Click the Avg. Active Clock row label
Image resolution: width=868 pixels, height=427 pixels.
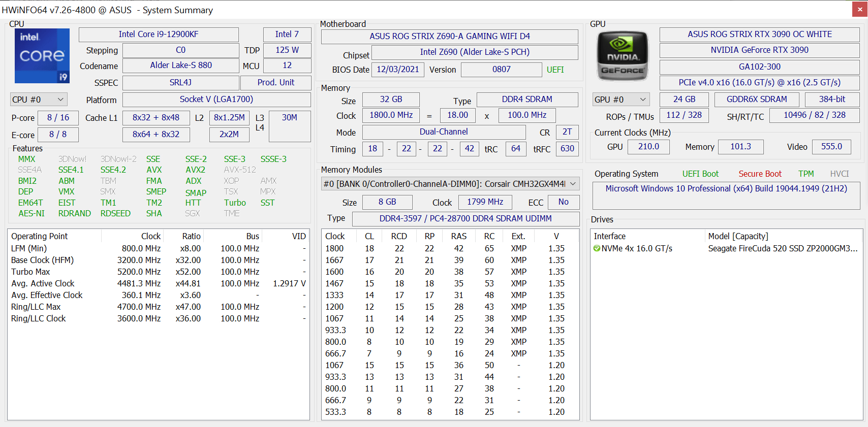tap(43, 284)
